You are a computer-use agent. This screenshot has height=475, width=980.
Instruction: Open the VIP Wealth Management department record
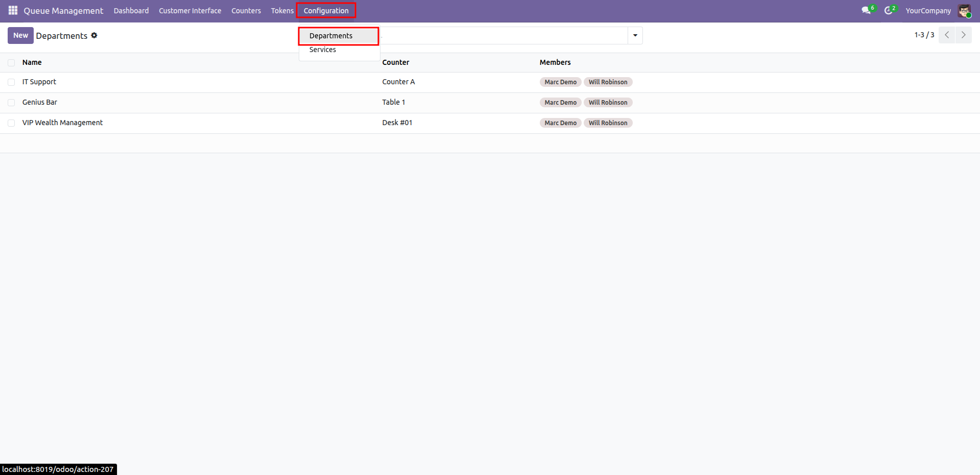coord(62,123)
